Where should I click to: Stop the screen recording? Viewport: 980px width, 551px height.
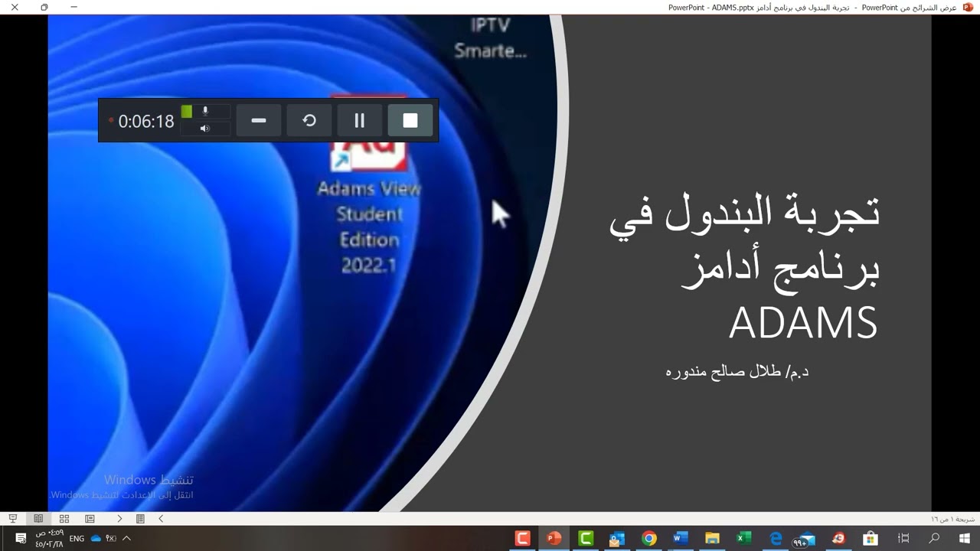[x=410, y=121]
